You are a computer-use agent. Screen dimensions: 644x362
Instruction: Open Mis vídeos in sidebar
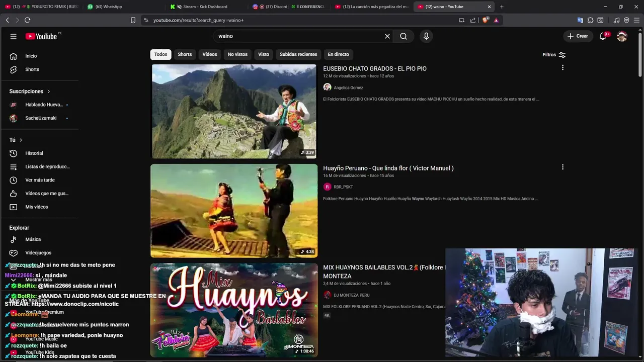[39, 207]
